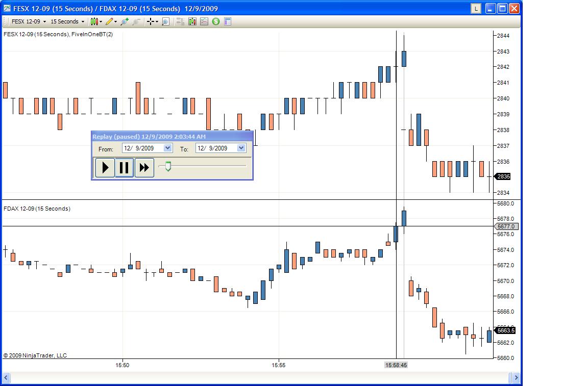Screen dimensions: 588x386
Task: Pause the market replay
Action: [x=124, y=168]
